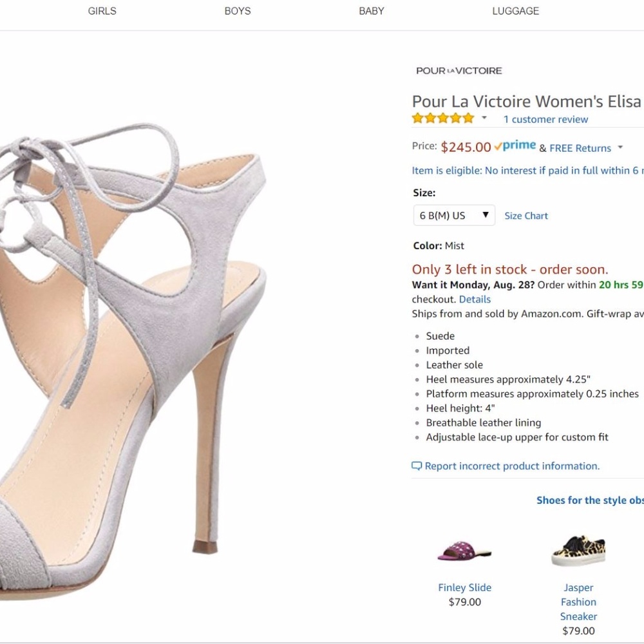Click the five-star rating stars
644x644 pixels.
point(442,118)
